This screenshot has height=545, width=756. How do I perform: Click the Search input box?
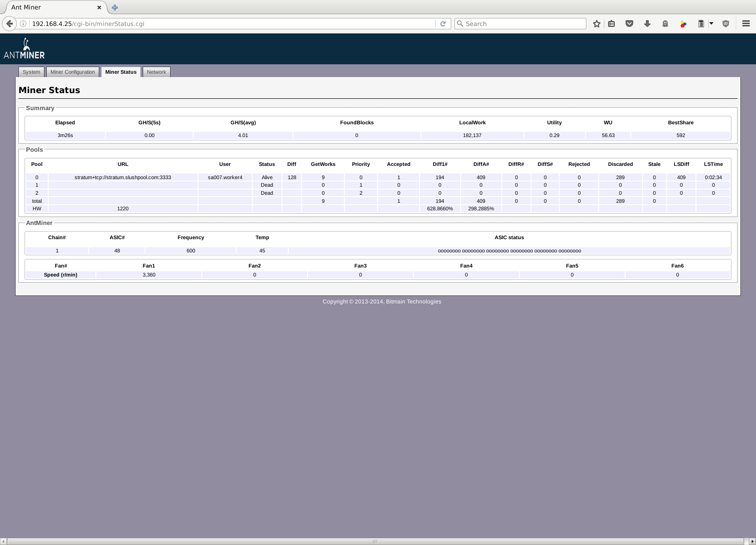tap(520, 24)
